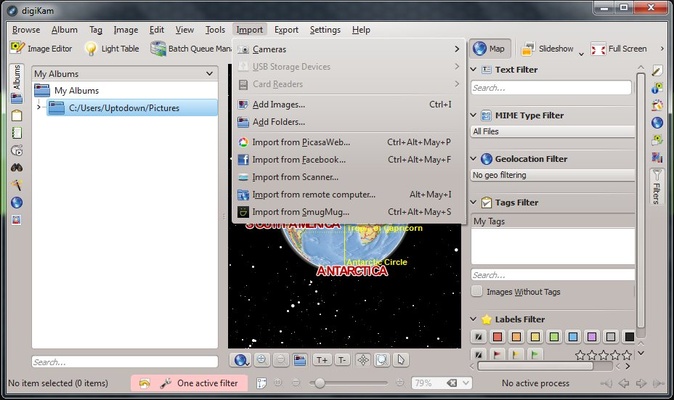Toggle the blue color label filter
This screenshot has height=400, width=674.
tap(573, 337)
